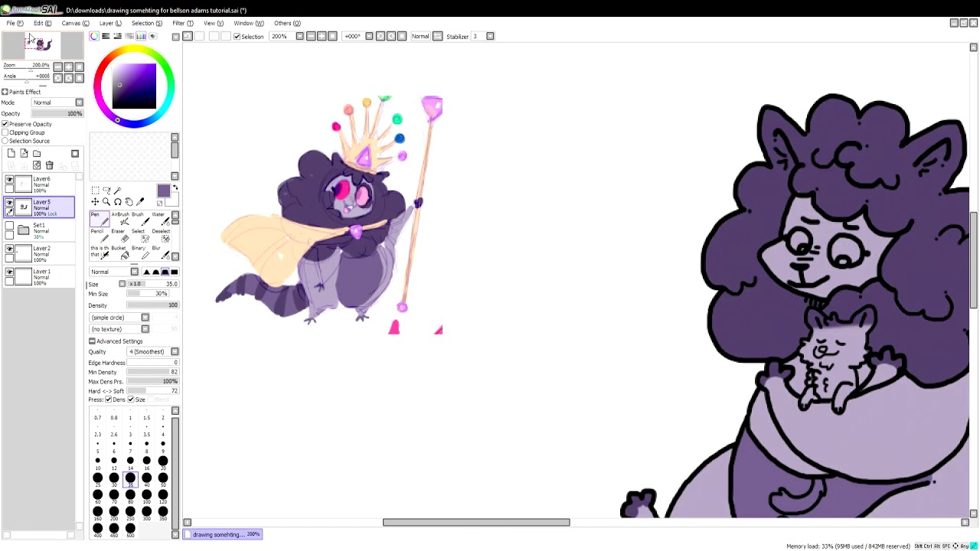Select the Eraser tool

tap(121, 236)
